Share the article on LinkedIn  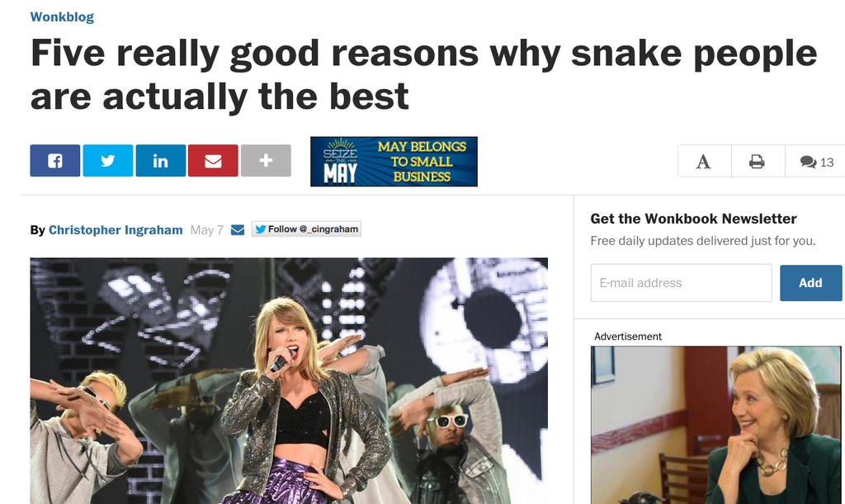click(x=161, y=161)
